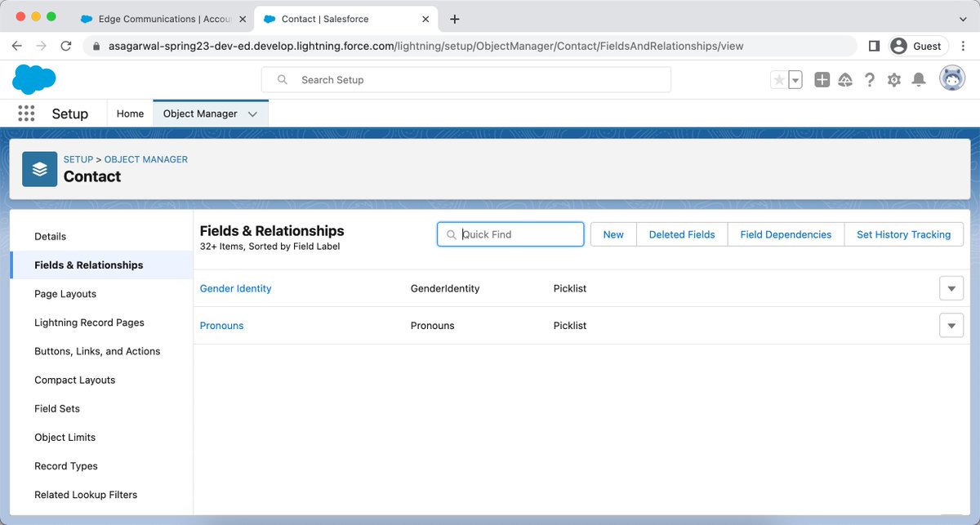
Task: Close the Edge Communications tab
Action: 243,19
